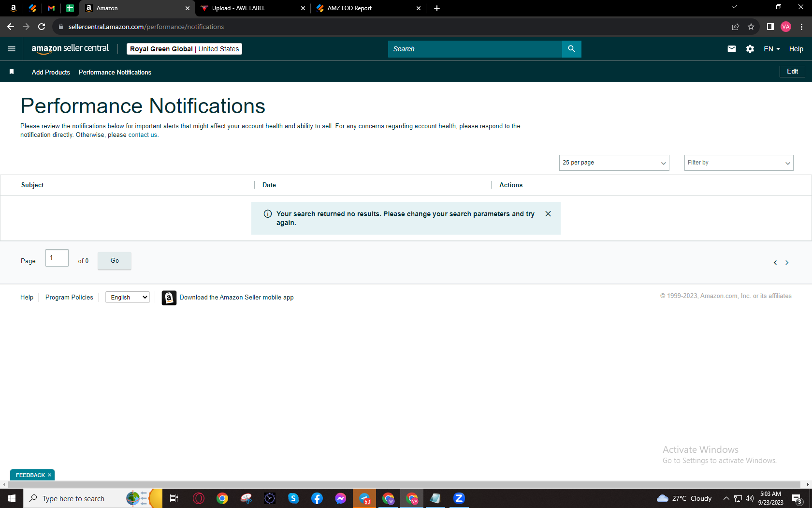Open Facebook from the taskbar
Screen dimensions: 812x508
point(317,498)
